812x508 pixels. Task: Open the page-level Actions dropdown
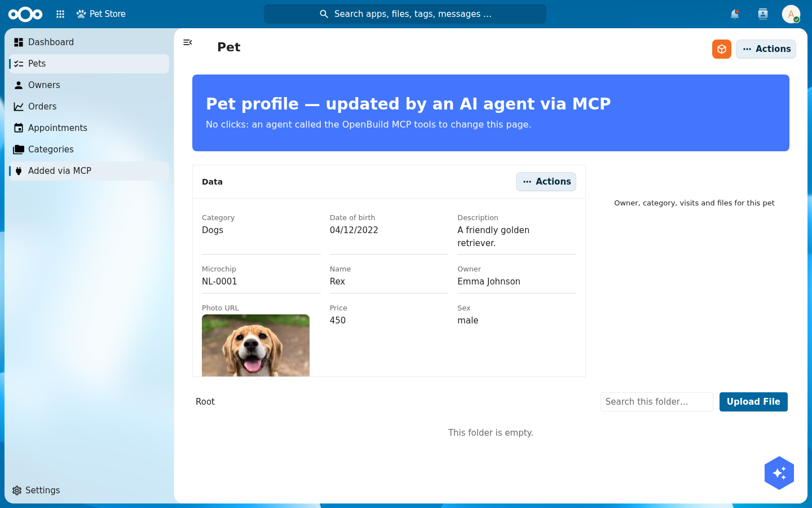click(x=766, y=49)
